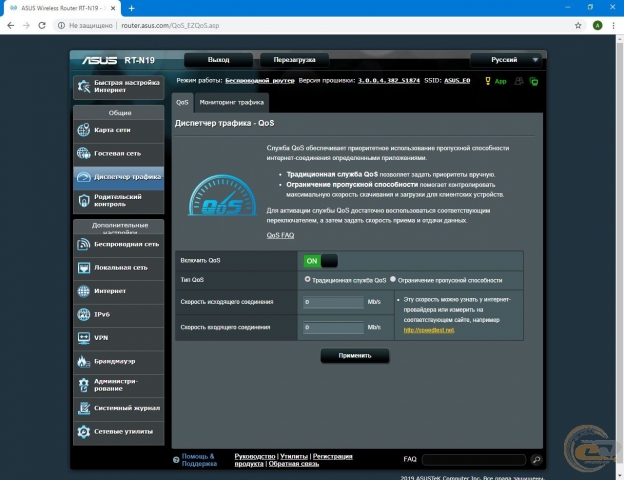Image resolution: width=624 pixels, height=480 pixels.
Task: Click the browser reload icon
Action: pyautogui.click(x=42, y=25)
